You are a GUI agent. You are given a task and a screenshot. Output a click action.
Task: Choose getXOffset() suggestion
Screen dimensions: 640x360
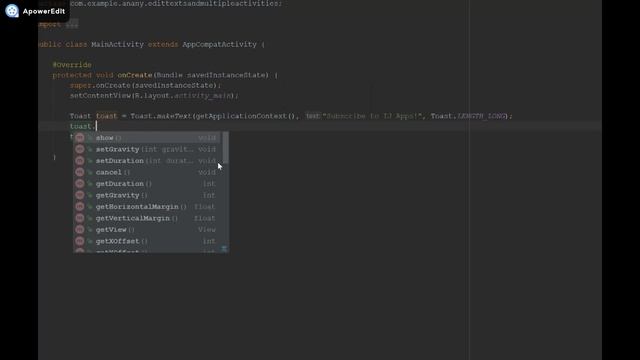147,241
